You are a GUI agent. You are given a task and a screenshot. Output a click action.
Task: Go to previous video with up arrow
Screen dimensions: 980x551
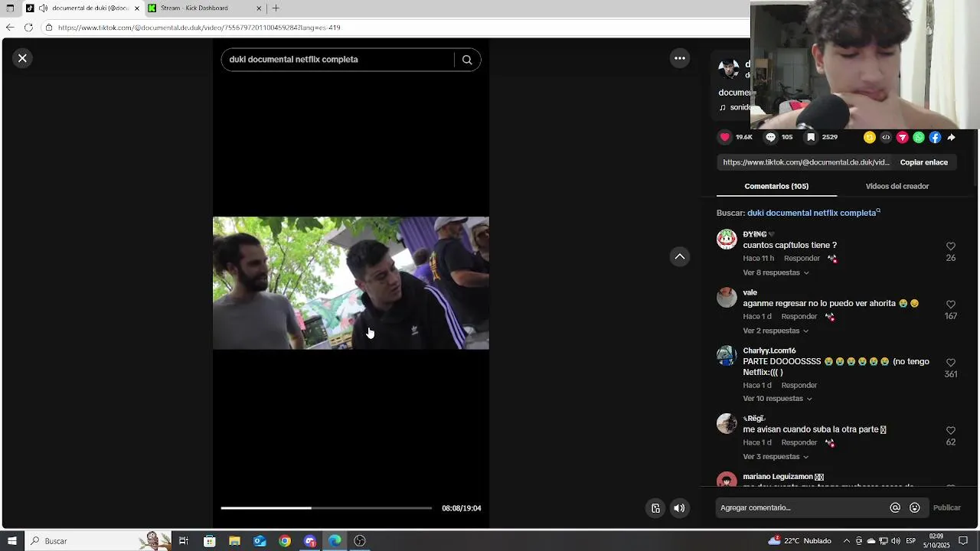(x=680, y=256)
